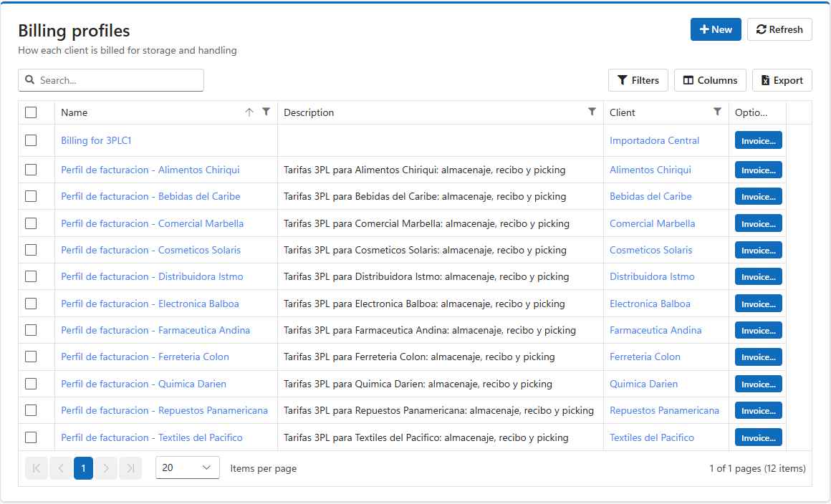Image resolution: width=831 pixels, height=504 pixels.
Task: Check the Billing for 3PLC1 row
Action: (x=31, y=140)
